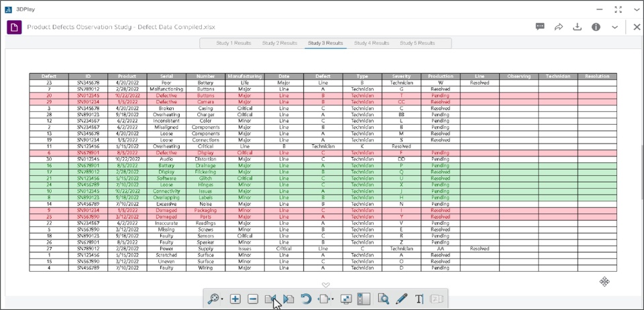Image resolution: width=644 pixels, height=310 pixels.
Task: Zoom out with the minus button
Action: click(x=254, y=299)
